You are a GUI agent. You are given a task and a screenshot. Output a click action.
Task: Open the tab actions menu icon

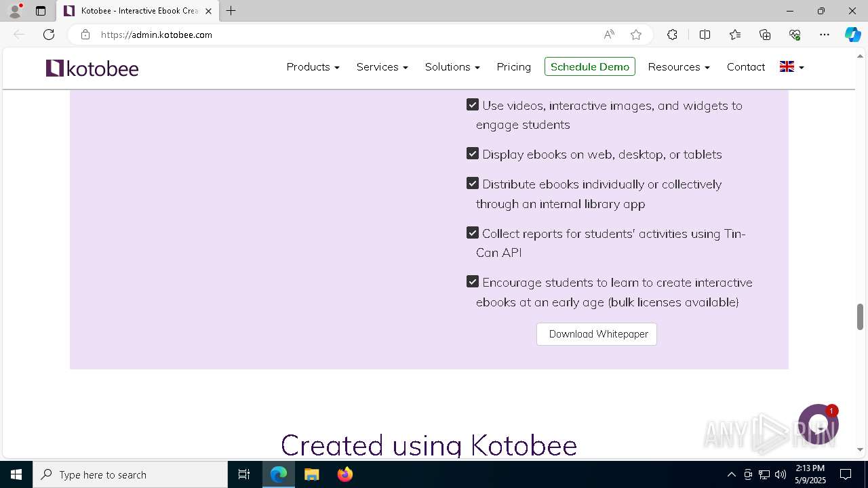pyautogui.click(x=41, y=11)
